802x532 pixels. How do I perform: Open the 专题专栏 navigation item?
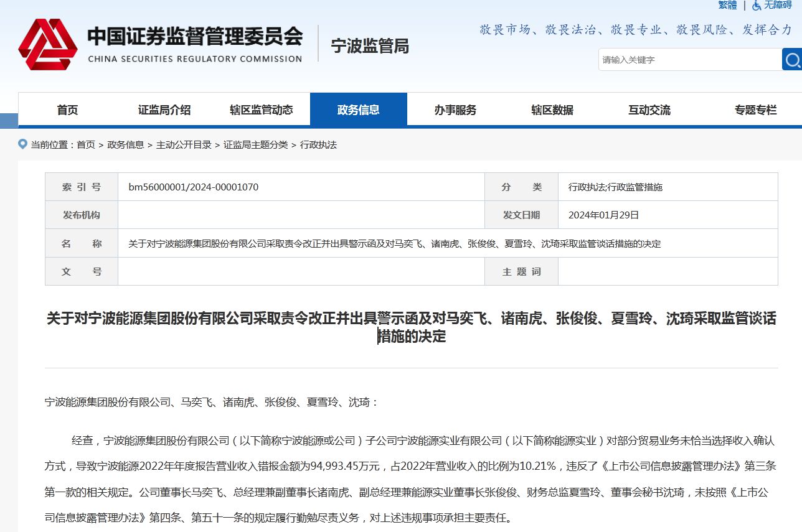click(755, 110)
